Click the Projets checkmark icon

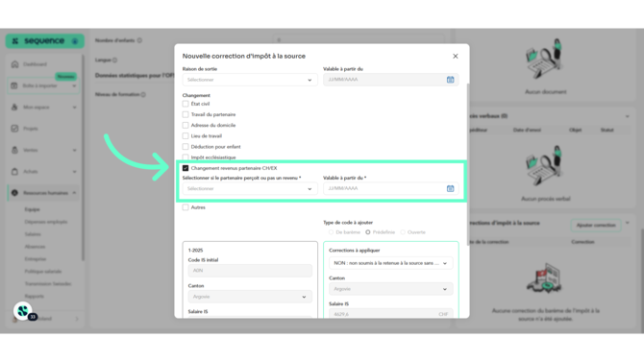14,129
